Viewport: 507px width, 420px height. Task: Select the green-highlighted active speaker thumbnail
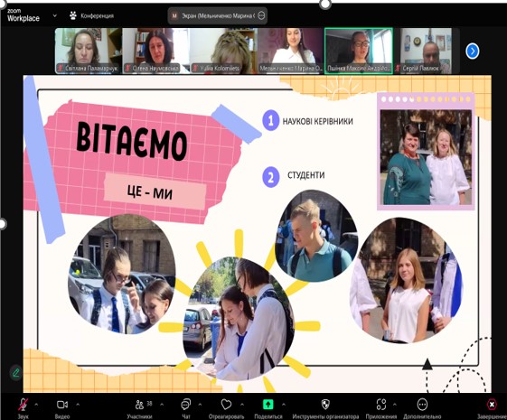click(x=359, y=51)
